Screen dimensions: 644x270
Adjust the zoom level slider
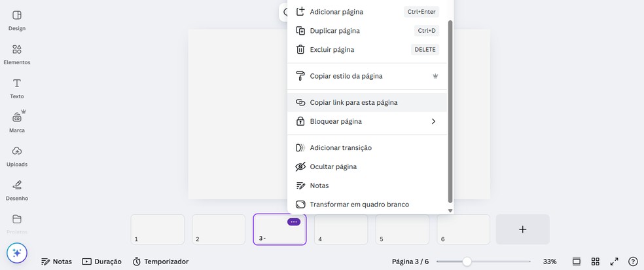pyautogui.click(x=467, y=261)
